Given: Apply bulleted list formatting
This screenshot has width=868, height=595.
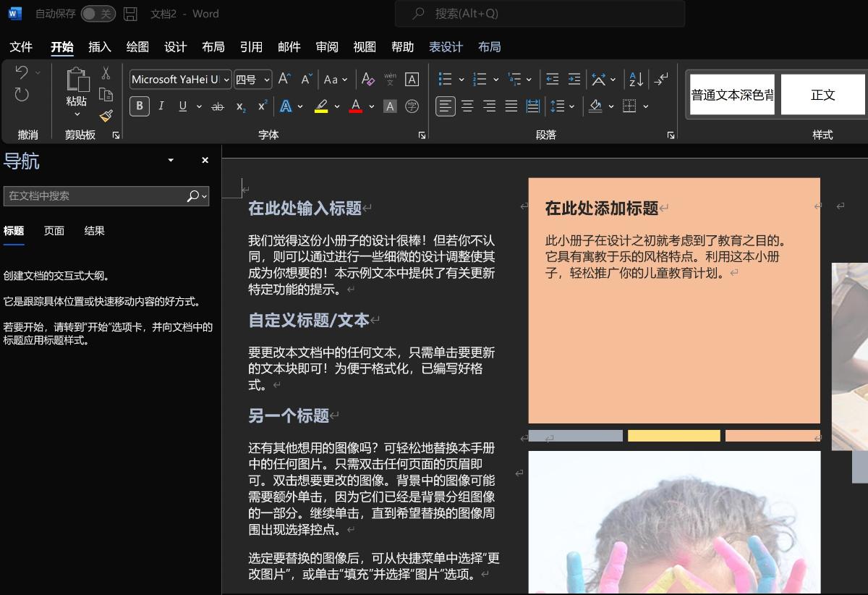Looking at the screenshot, I should point(446,79).
